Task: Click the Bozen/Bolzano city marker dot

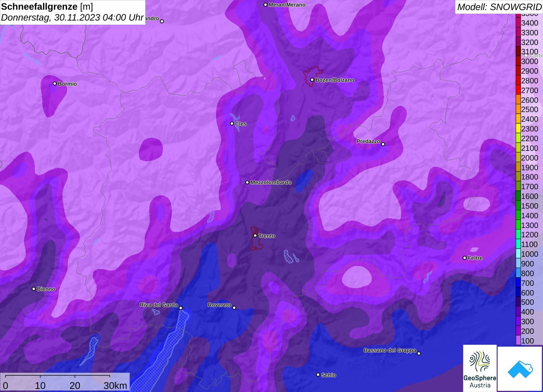Action: pos(312,79)
